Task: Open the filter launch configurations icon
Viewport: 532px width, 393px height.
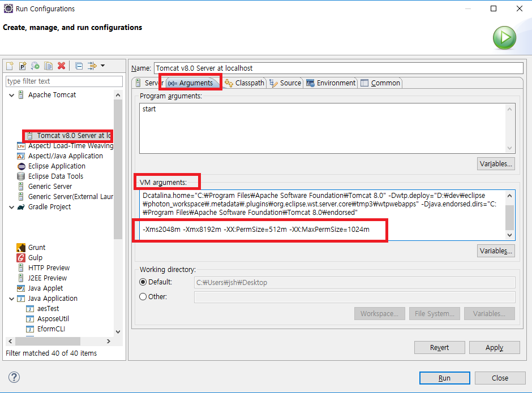Action: tap(92, 66)
